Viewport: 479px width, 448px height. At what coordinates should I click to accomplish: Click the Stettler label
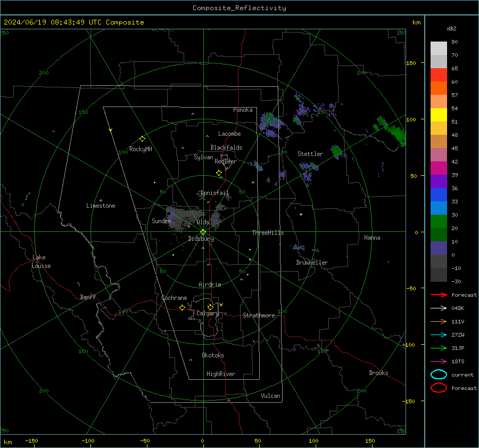coord(310,154)
